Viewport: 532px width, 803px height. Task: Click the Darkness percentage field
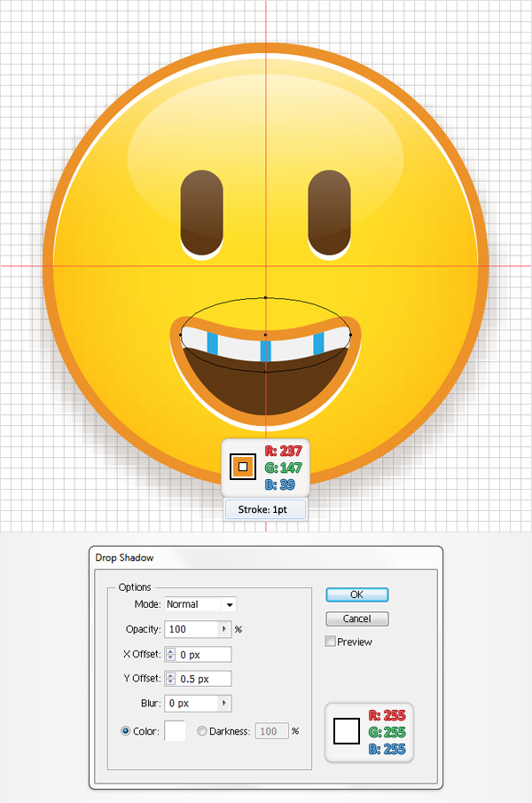[271, 731]
